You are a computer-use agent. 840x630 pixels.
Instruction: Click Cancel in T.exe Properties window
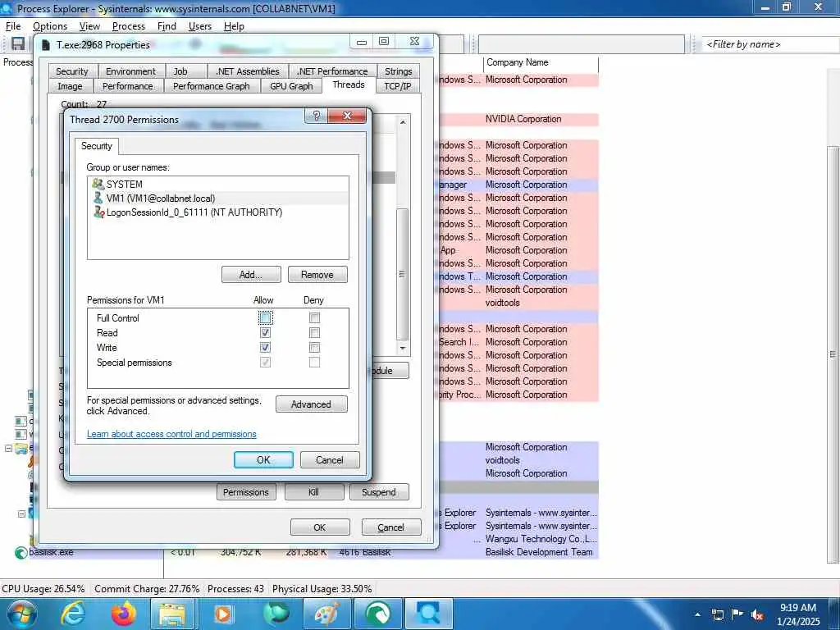tap(390, 527)
